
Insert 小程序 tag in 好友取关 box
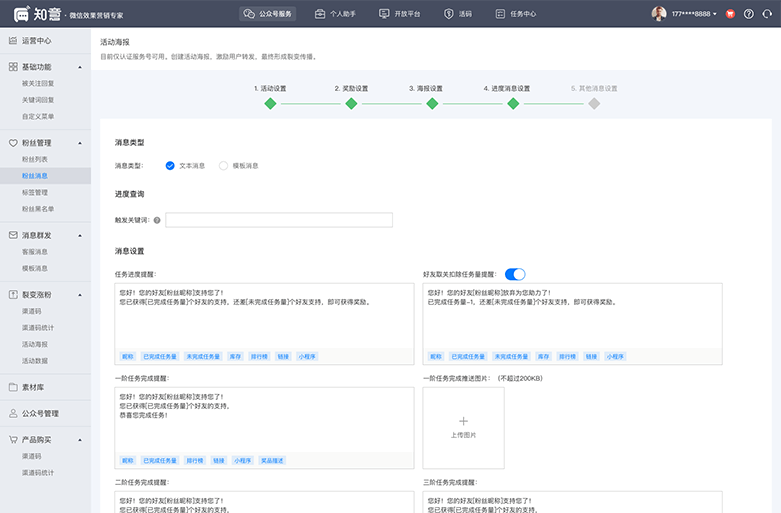pyautogui.click(x=615, y=357)
